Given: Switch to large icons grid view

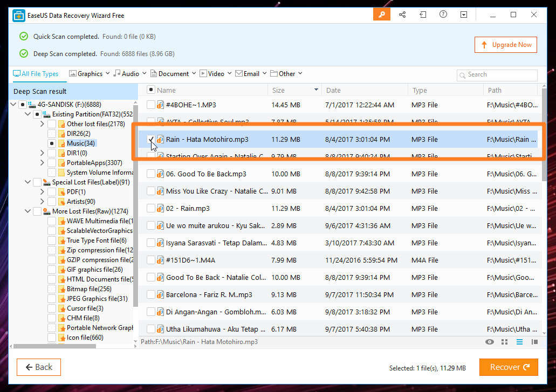Looking at the screenshot, I should point(505,342).
